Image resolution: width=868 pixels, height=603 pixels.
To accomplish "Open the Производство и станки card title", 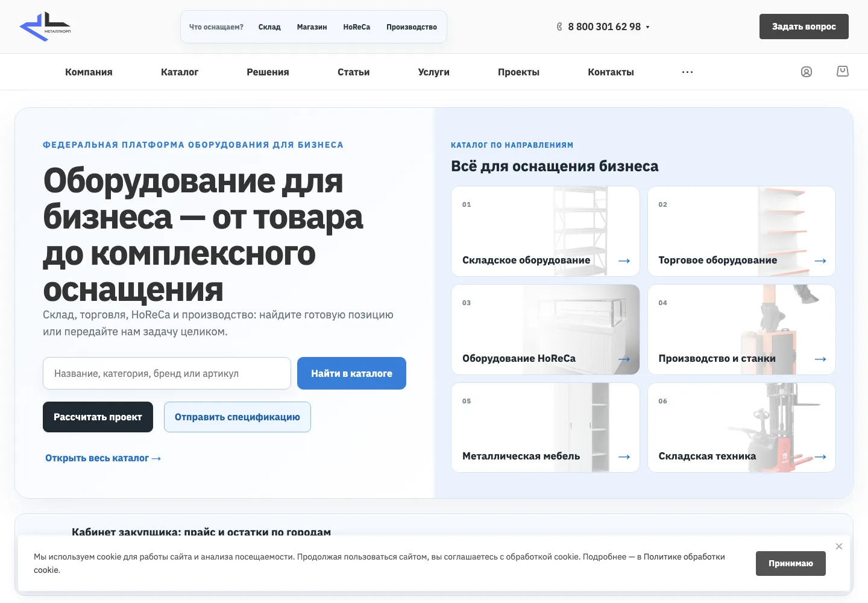I will tap(717, 358).
